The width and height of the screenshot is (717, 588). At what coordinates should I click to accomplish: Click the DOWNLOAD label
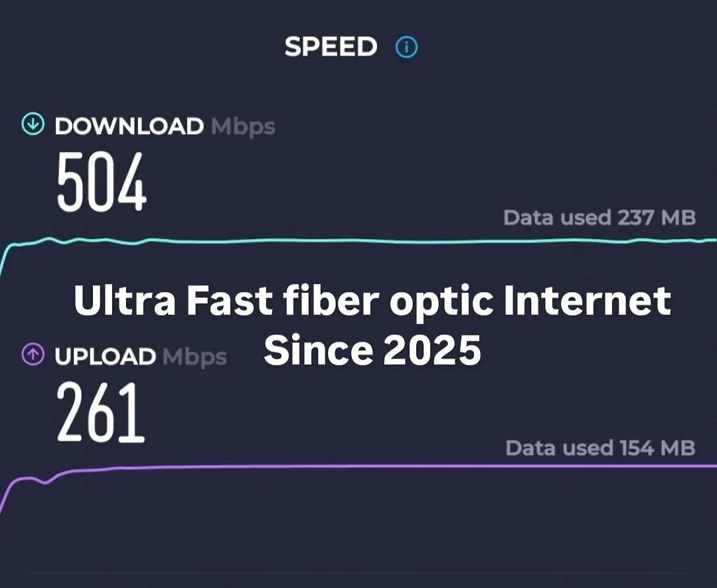tap(129, 126)
